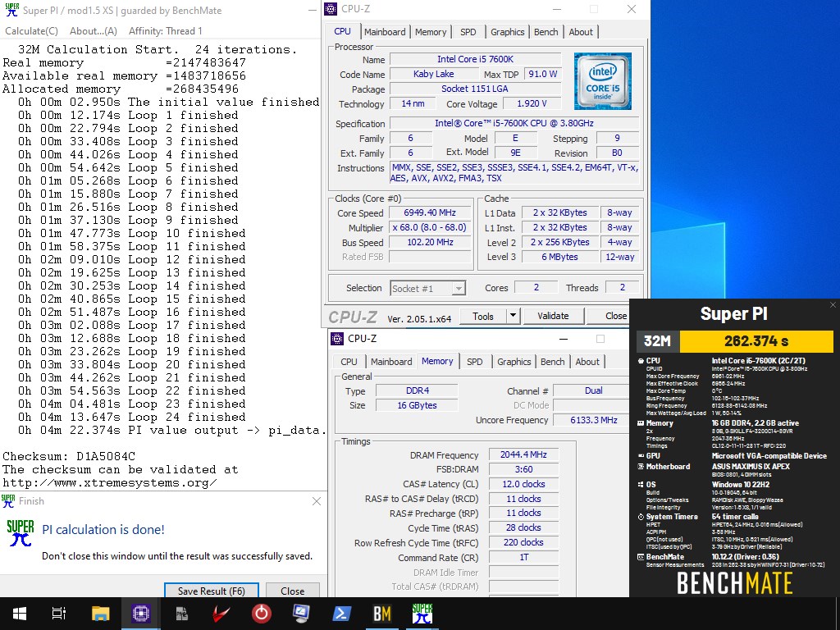Click Close button in Finish dialog
This screenshot has width=840, height=630.
pyautogui.click(x=293, y=591)
